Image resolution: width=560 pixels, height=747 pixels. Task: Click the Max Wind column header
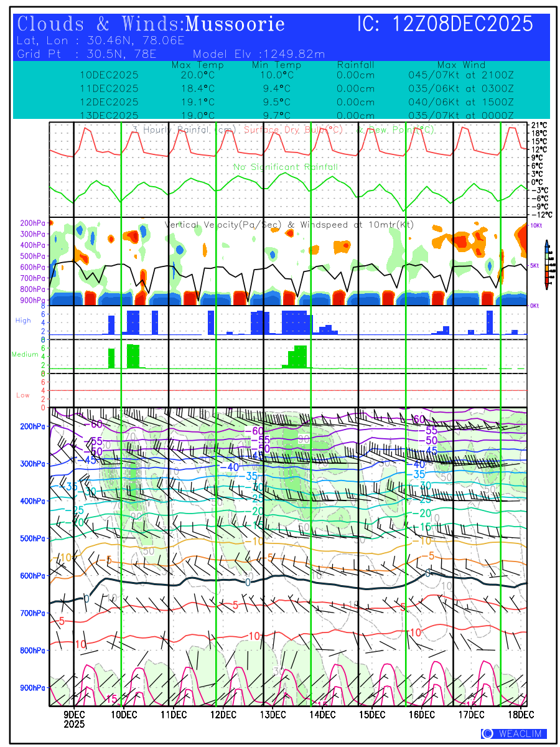(461, 65)
